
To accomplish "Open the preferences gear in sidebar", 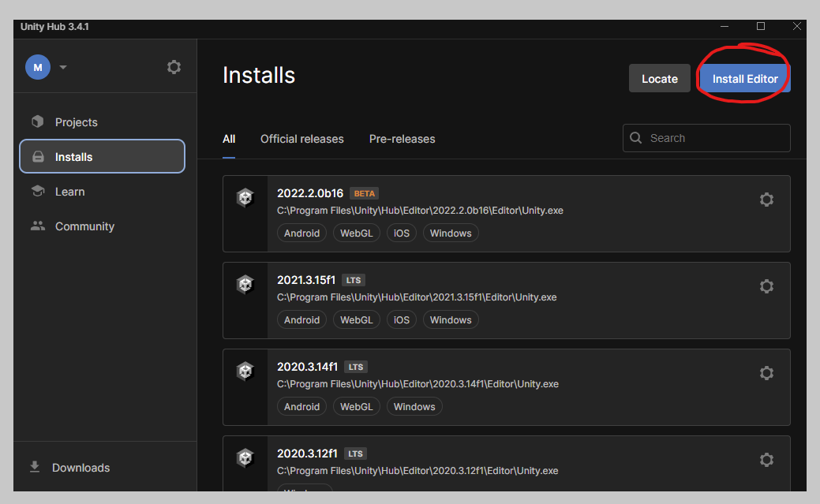I will pyautogui.click(x=174, y=67).
